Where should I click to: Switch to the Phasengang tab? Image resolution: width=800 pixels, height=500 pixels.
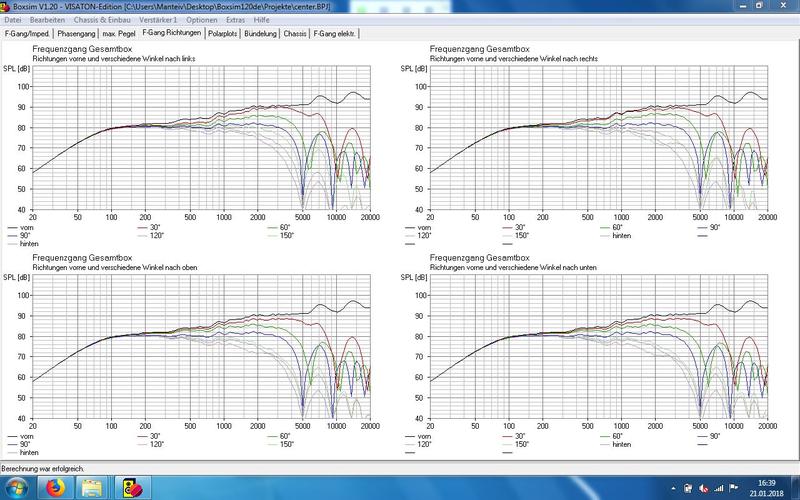click(x=75, y=33)
